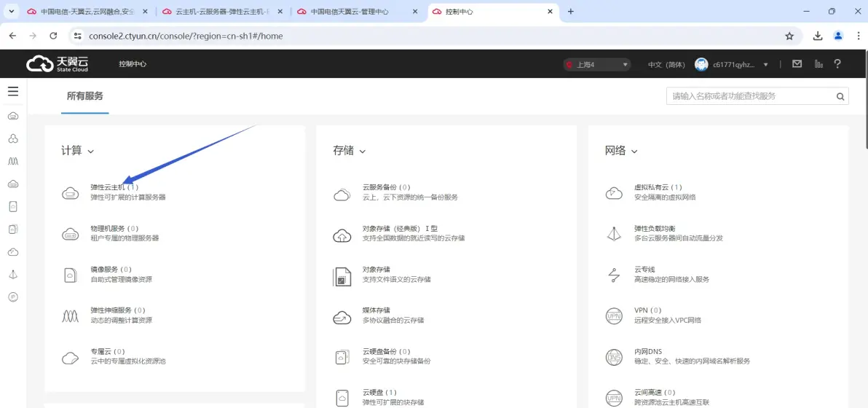Image resolution: width=868 pixels, height=408 pixels.
Task: Collapse the 网络 category chevron
Action: click(x=634, y=151)
